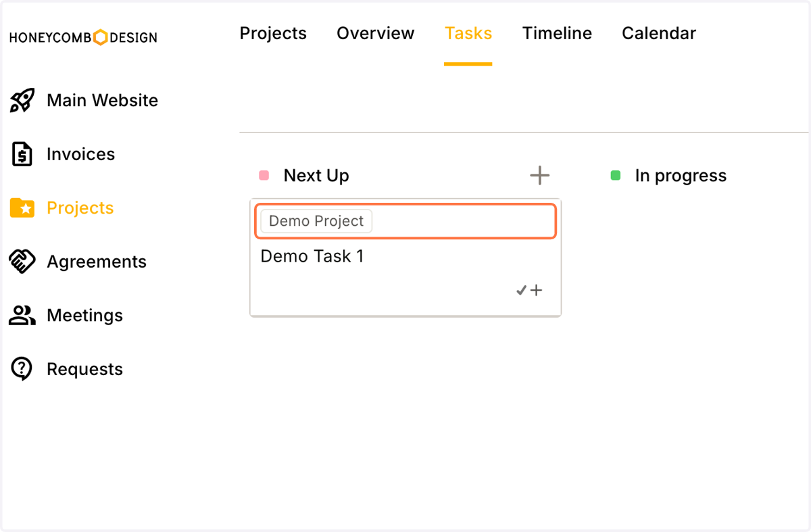This screenshot has height=532, width=811.
Task: Go to the Invoices page
Action: [x=80, y=154]
